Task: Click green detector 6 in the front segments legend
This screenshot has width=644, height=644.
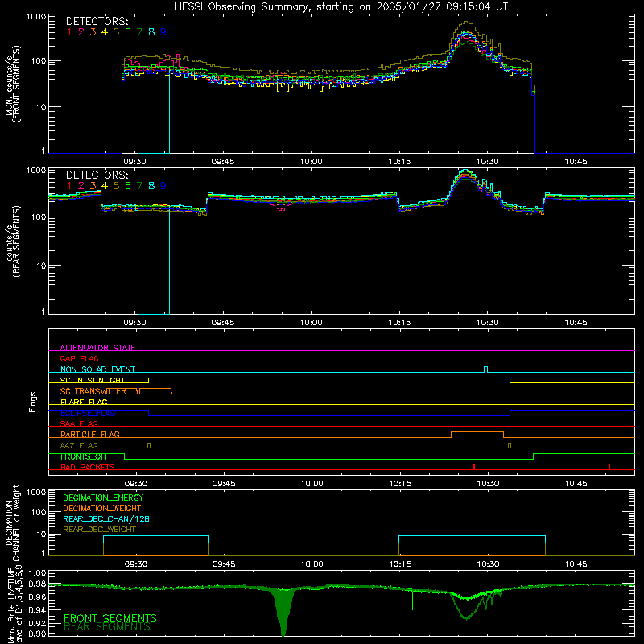Action: click(128, 32)
